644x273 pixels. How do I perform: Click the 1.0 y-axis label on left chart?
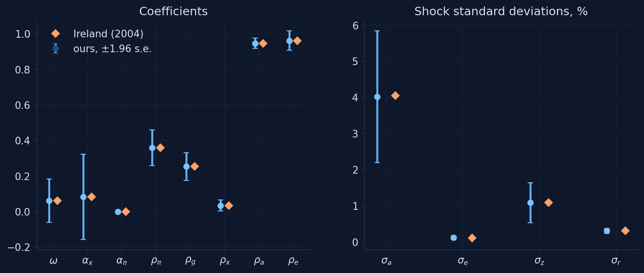[22, 34]
